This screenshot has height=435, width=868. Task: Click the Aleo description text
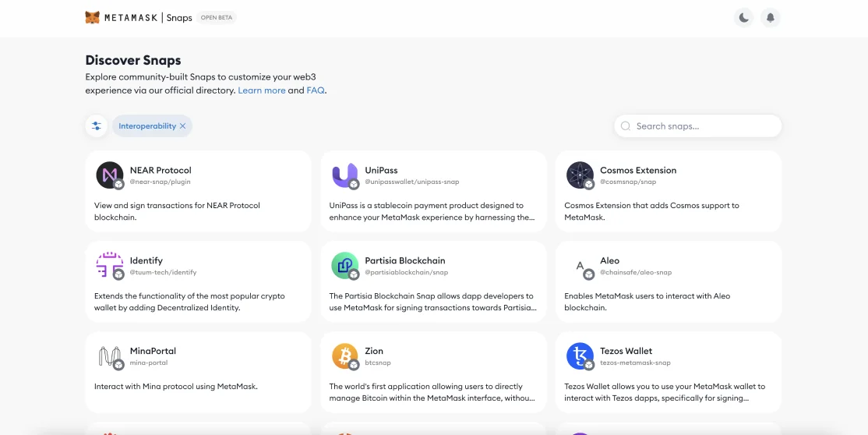tap(647, 302)
